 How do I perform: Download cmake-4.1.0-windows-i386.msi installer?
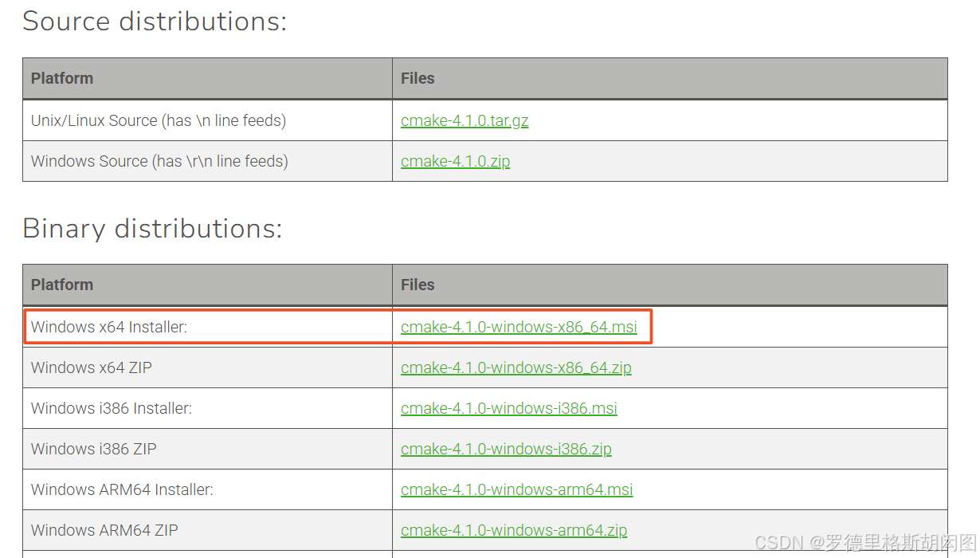pyautogui.click(x=508, y=408)
